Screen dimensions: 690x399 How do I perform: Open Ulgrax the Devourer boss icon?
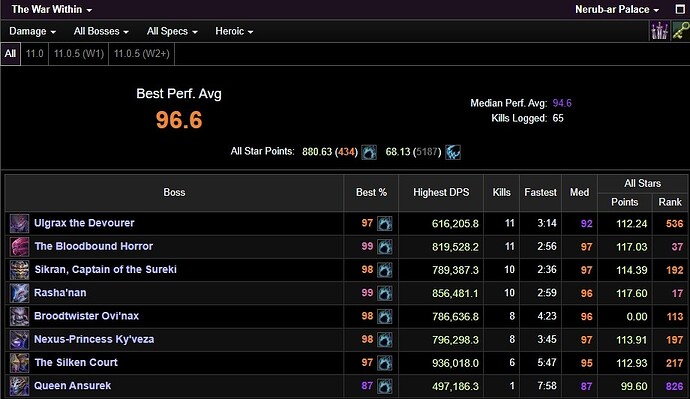pos(19,223)
